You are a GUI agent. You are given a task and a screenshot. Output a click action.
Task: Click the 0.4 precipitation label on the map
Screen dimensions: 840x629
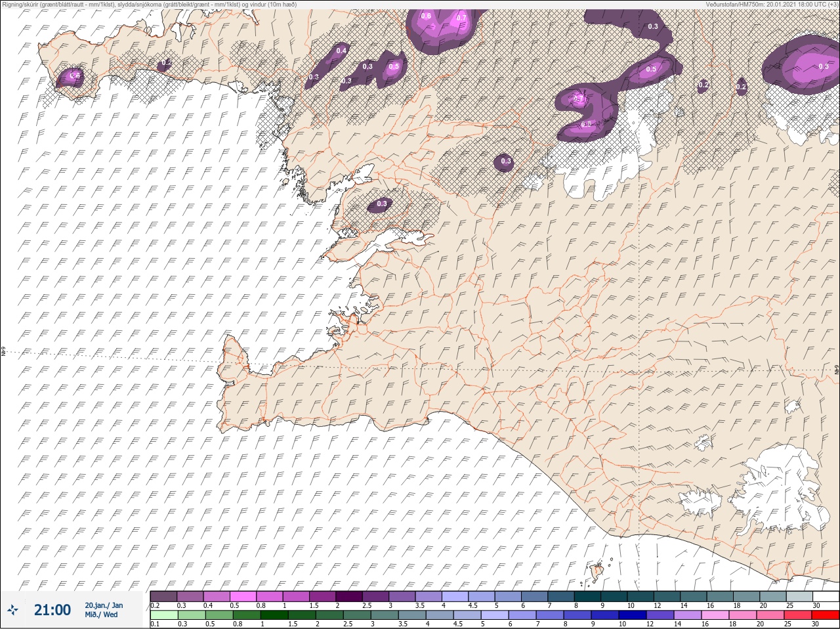tap(341, 51)
